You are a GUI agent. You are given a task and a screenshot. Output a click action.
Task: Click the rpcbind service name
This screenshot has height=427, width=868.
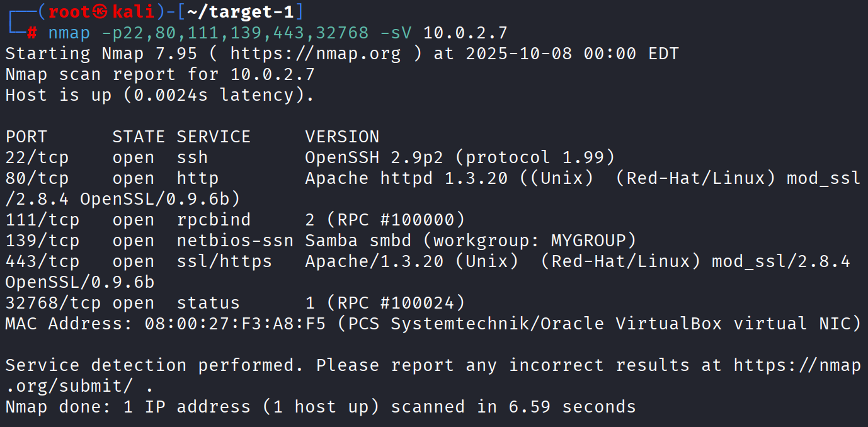[214, 220]
